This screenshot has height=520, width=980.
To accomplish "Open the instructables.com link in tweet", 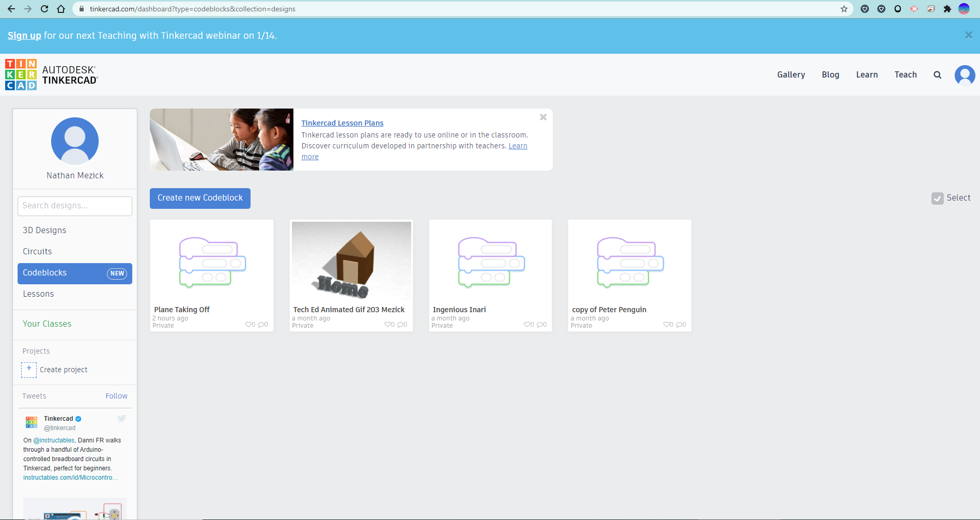I will click(70, 478).
